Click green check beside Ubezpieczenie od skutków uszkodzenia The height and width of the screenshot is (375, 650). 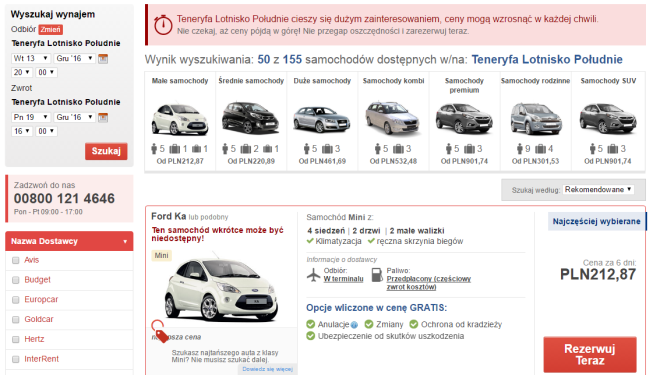[x=310, y=336]
